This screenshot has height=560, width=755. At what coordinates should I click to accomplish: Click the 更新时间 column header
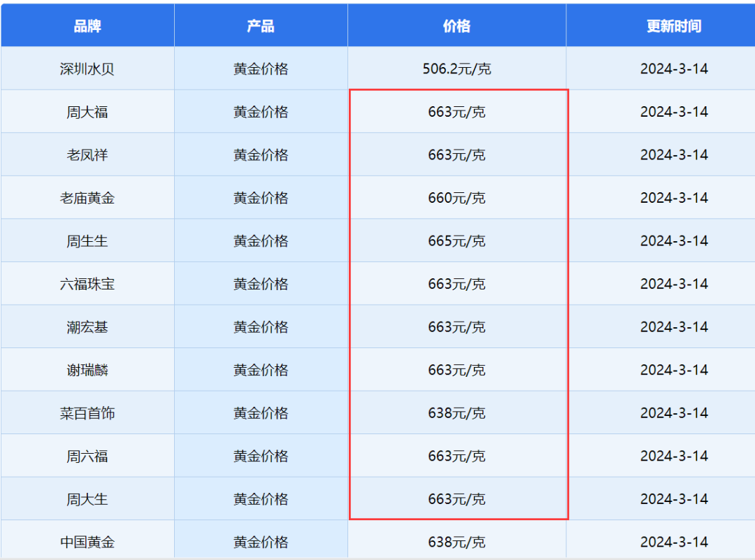tap(673, 27)
